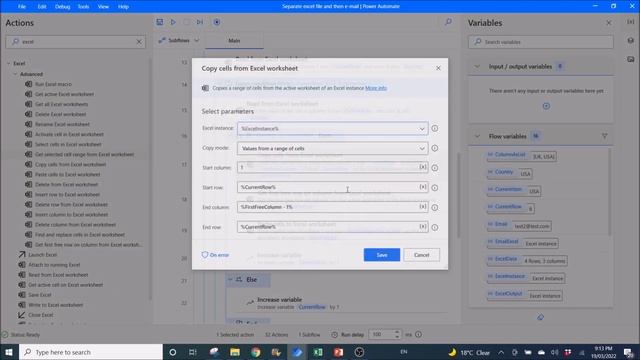The height and width of the screenshot is (360, 640).
Task: Click the Recorder icon in toolbar
Action: 217,22
